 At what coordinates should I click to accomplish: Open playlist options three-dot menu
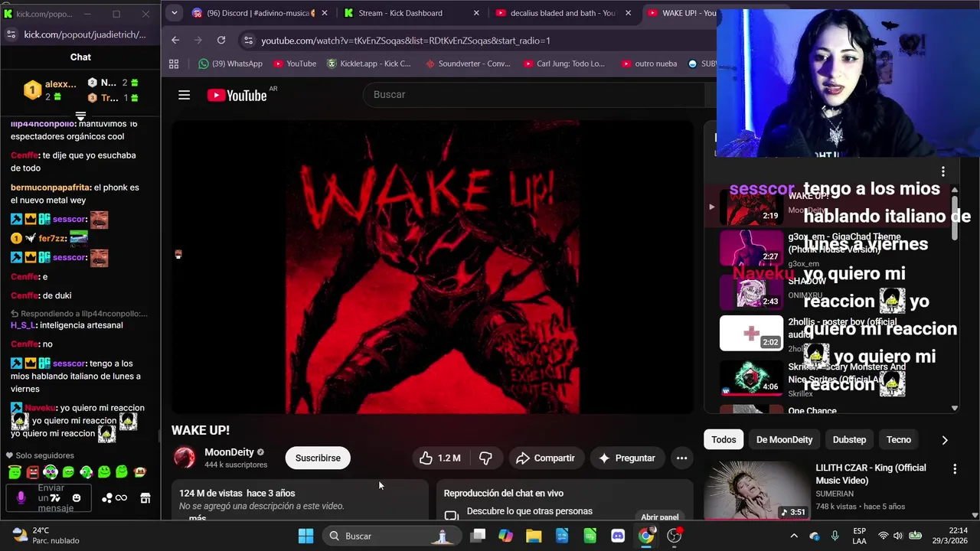943,171
